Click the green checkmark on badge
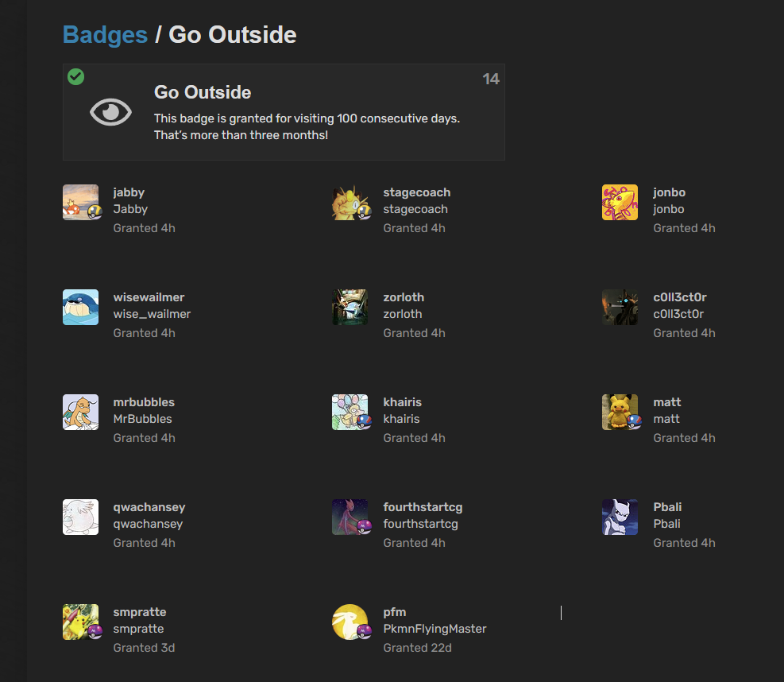The height and width of the screenshot is (682, 784). 76,76
